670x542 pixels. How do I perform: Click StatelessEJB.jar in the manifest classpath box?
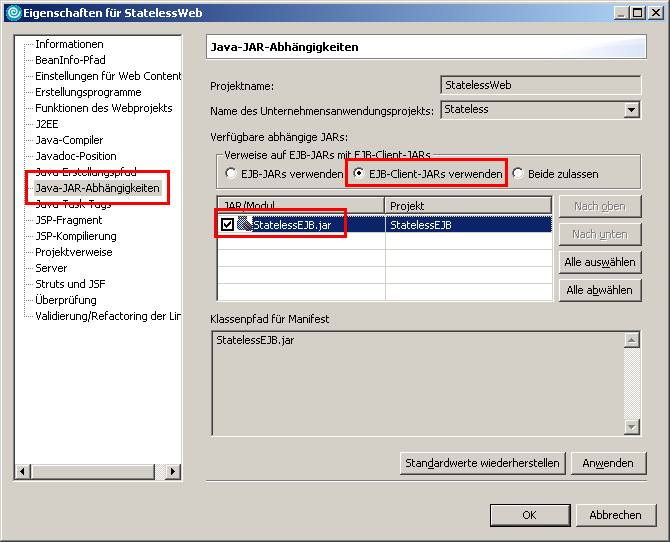255,340
